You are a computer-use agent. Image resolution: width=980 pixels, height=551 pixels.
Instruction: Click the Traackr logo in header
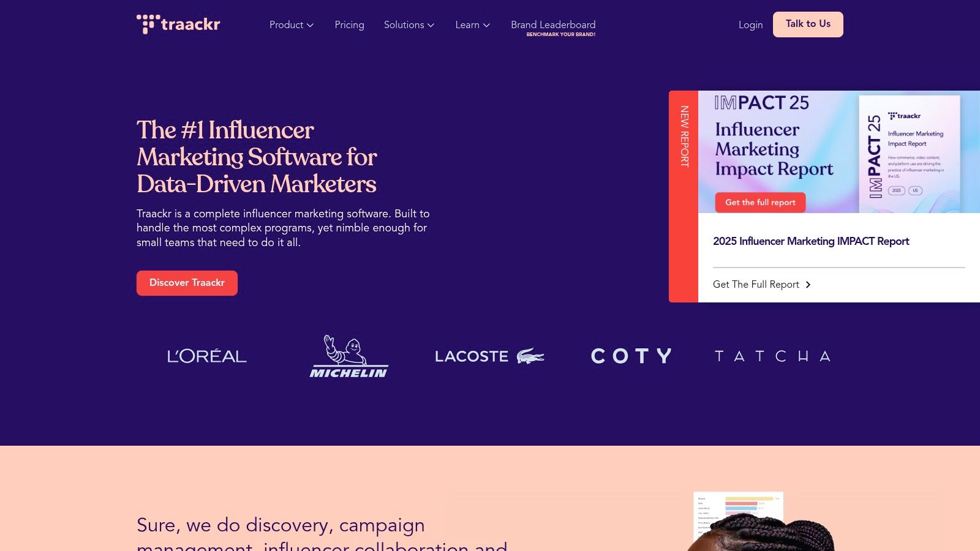pyautogui.click(x=178, y=24)
